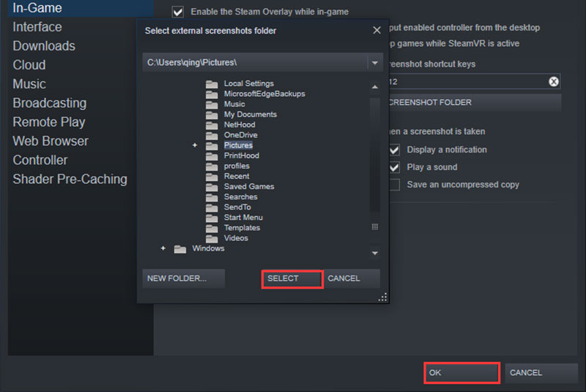Uncheck Display a notification option
The image size is (586, 392).
click(x=394, y=149)
